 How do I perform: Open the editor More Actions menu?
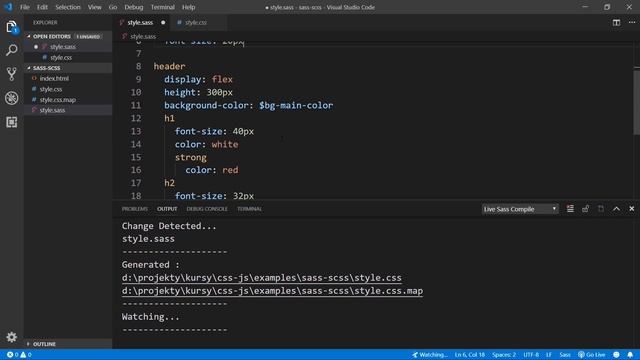632,22
